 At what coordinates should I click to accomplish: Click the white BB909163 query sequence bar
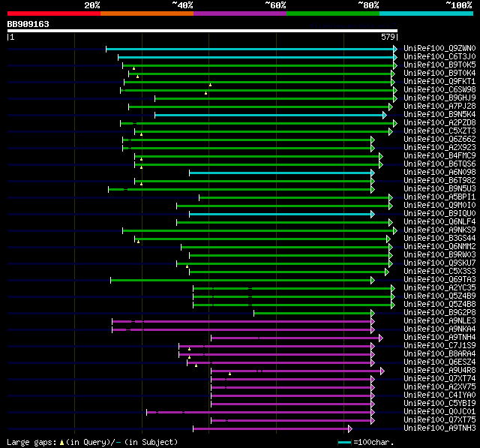(202, 31)
